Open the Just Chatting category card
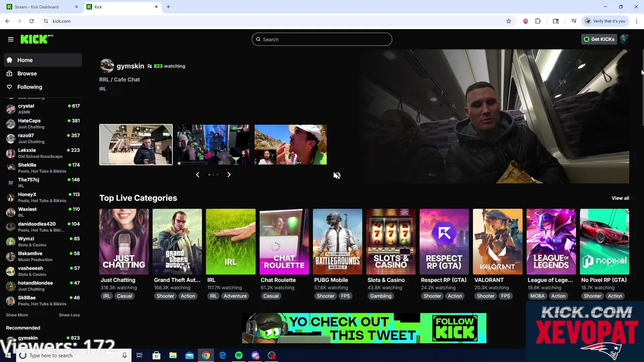This screenshot has width=644, height=362. pyautogui.click(x=124, y=242)
